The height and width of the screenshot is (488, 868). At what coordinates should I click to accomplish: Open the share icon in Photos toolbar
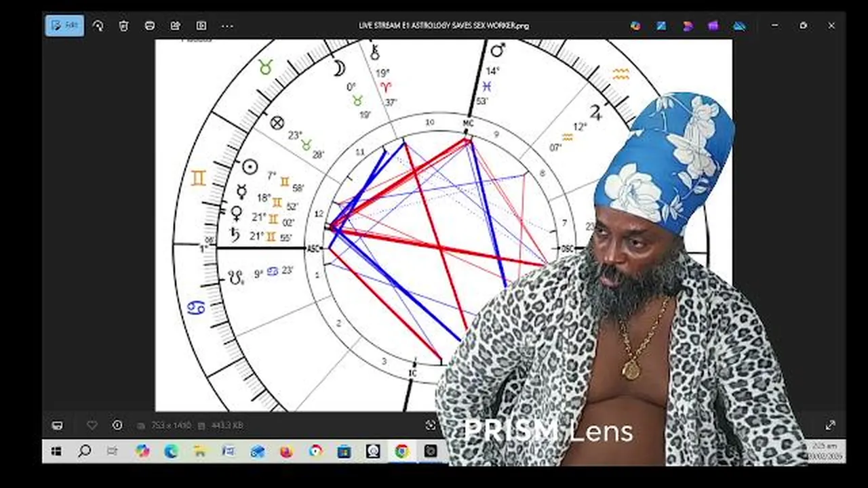[x=176, y=26]
